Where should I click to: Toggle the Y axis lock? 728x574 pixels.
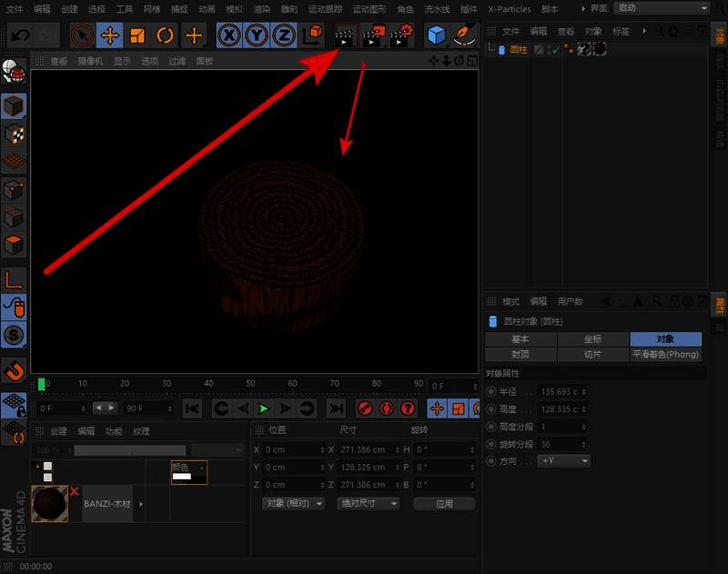[258, 35]
